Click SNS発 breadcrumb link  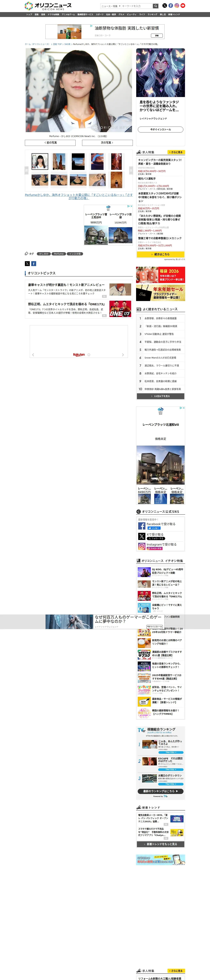point(67,44)
